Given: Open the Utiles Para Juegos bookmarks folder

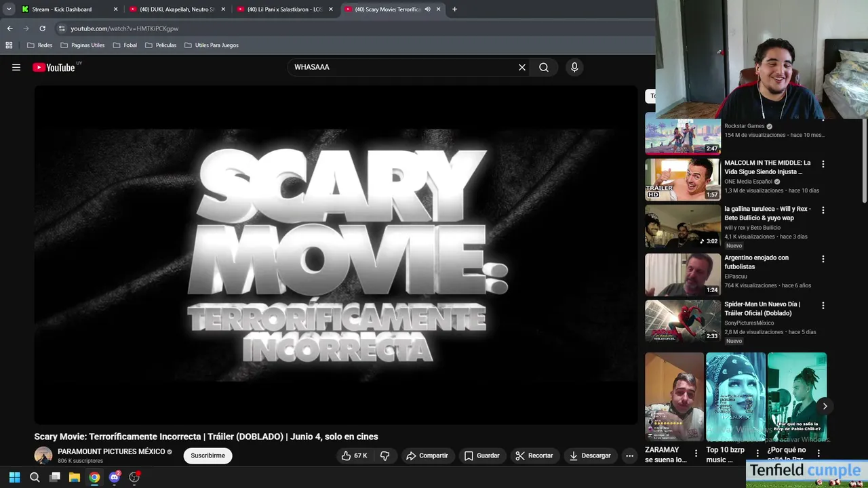Looking at the screenshot, I should point(212,45).
